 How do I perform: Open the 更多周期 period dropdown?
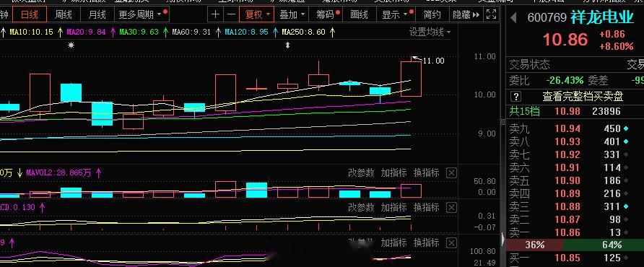point(142,14)
